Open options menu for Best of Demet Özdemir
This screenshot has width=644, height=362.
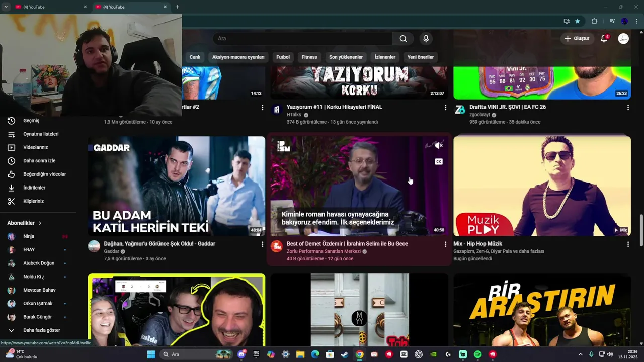445,244
